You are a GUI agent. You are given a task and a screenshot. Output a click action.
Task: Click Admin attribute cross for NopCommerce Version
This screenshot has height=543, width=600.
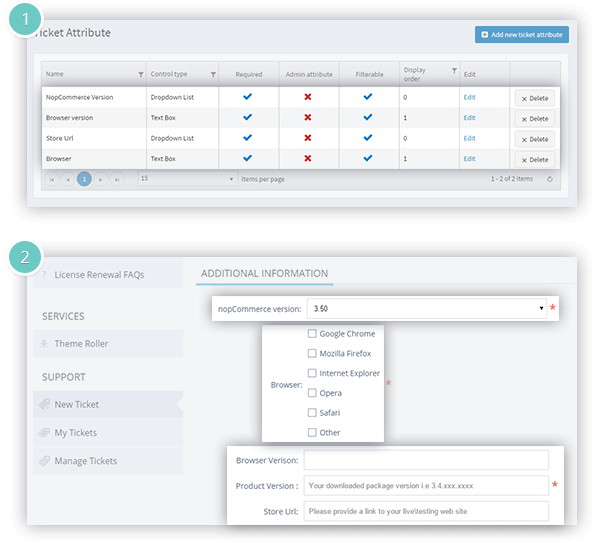[308, 97]
